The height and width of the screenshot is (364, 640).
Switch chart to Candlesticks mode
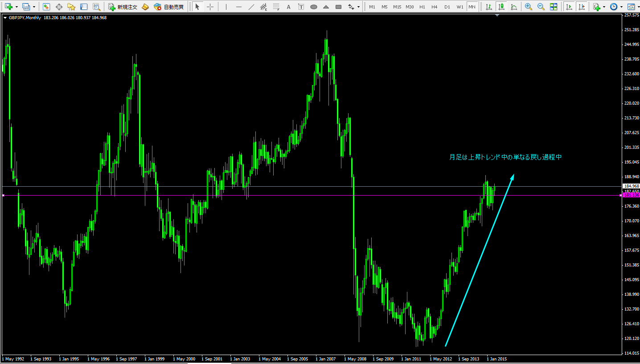[501, 7]
